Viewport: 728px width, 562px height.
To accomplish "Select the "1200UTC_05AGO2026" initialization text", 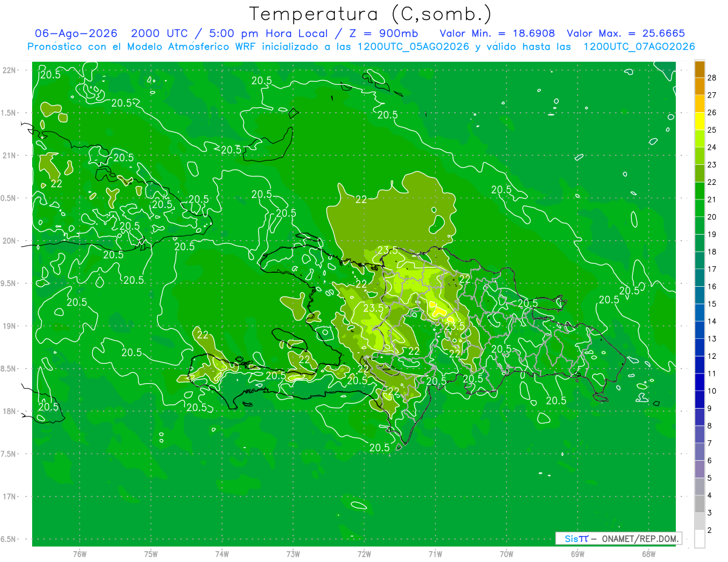I will tap(413, 47).
